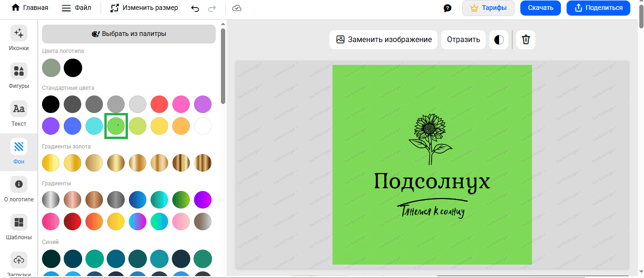Click the sunflower image on the logo
The image size is (644, 278).
click(x=430, y=139)
